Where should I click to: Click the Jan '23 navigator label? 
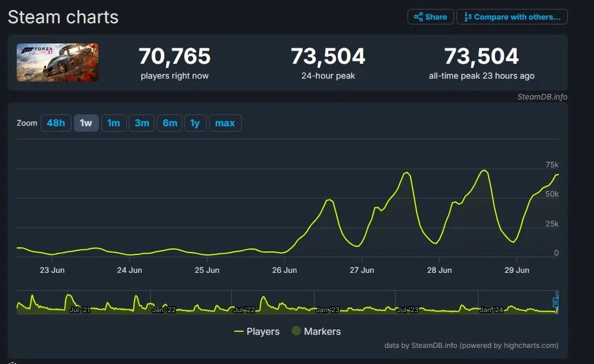click(x=328, y=310)
